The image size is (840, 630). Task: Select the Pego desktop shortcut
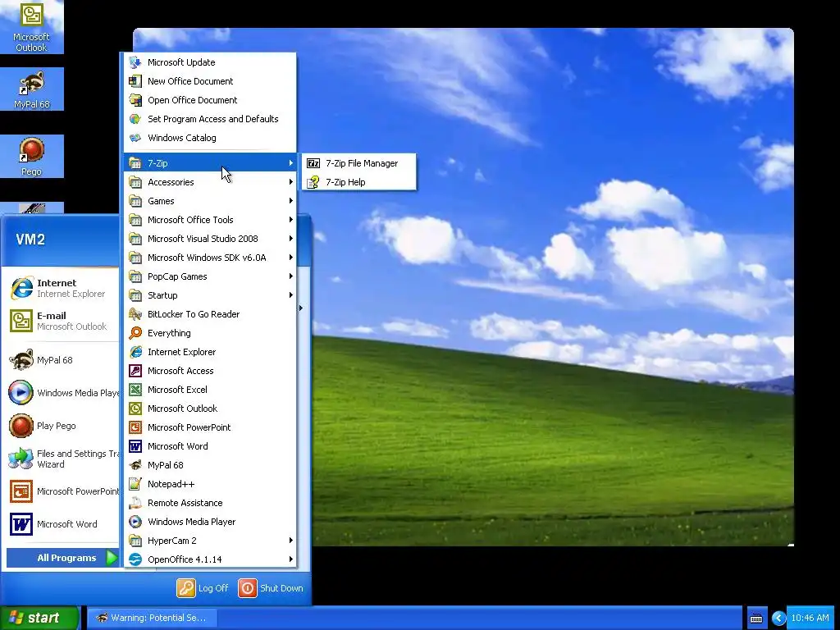click(x=32, y=157)
